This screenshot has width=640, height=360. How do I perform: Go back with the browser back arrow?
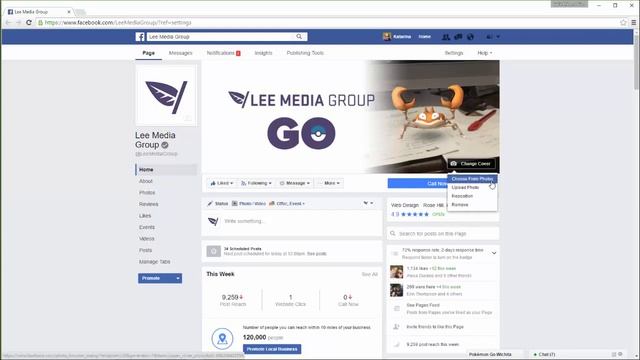(8, 22)
